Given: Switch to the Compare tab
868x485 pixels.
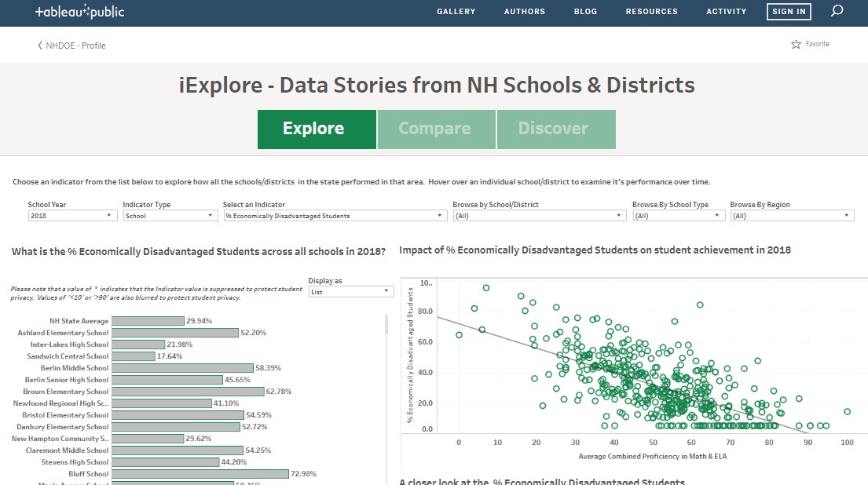Looking at the screenshot, I should pyautogui.click(x=435, y=129).
